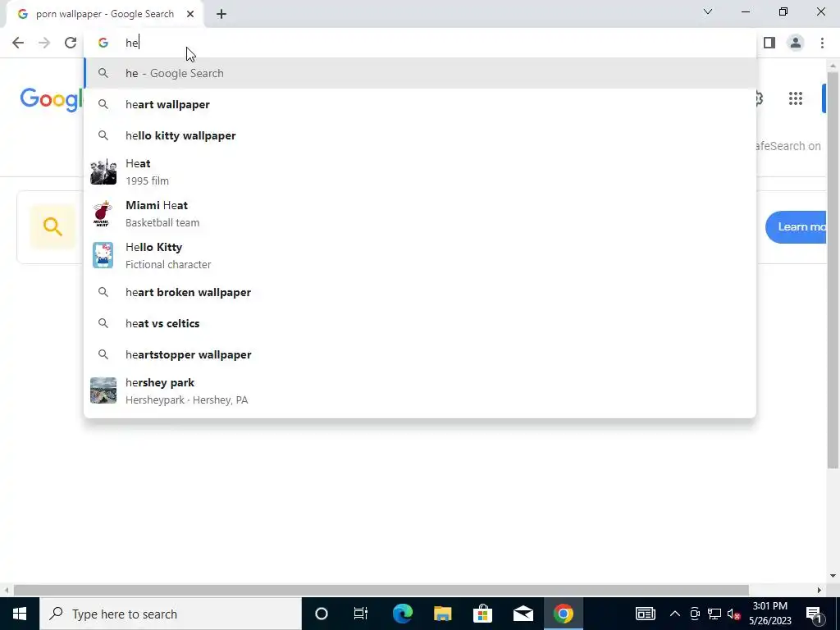Choose the 'heart wallpaper' suggestion
Screen dimensions: 840x630
[x=420, y=104]
